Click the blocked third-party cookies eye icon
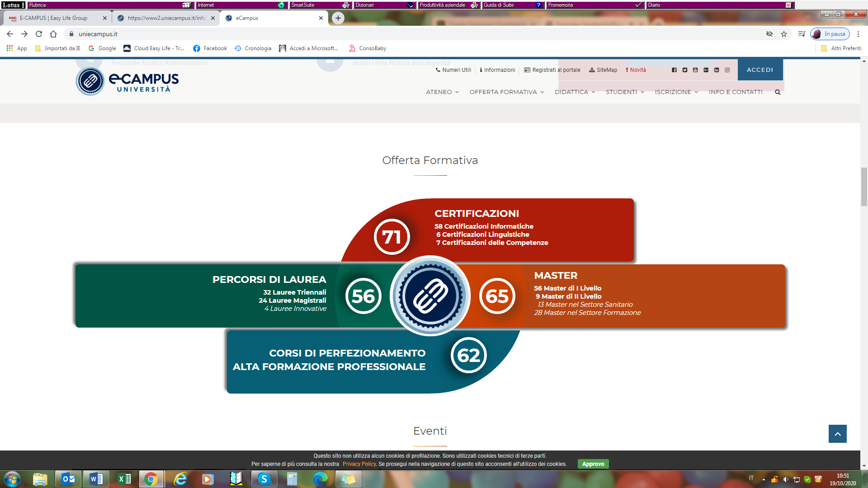This screenshot has height=488, width=868. (769, 34)
